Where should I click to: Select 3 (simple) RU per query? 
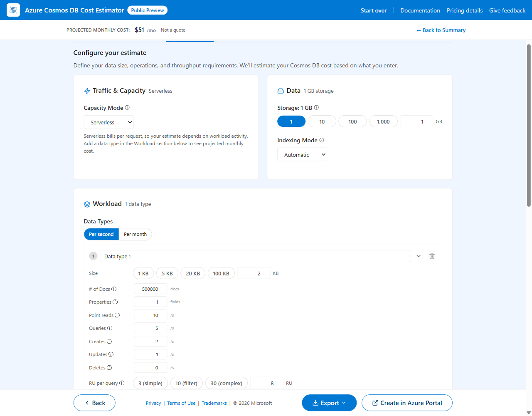[150, 383]
